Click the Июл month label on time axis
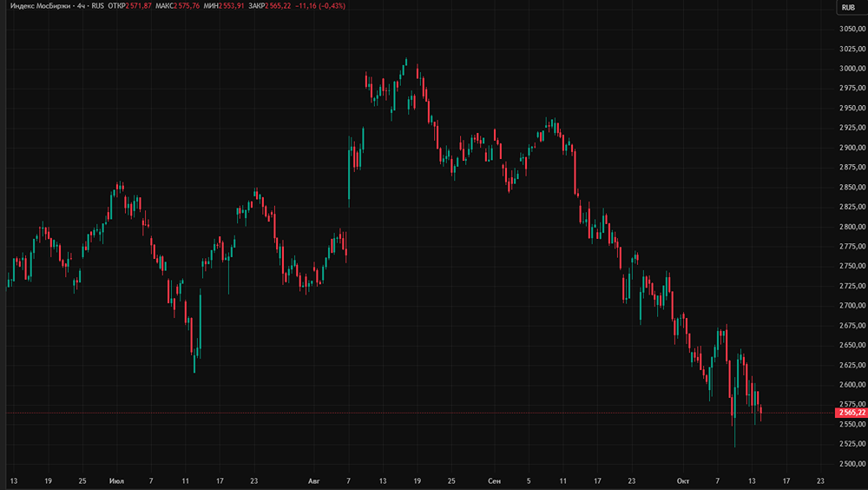Screen dimensions: 868x490 point(116,481)
